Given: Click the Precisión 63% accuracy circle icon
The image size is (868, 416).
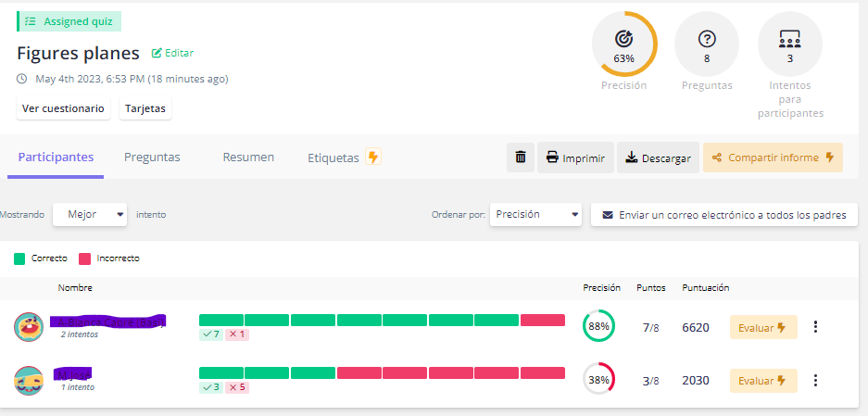Looking at the screenshot, I should [623, 43].
